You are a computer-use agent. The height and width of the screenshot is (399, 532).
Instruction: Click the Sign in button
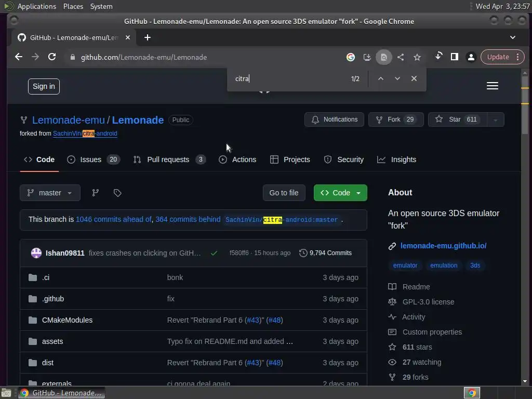point(44,87)
